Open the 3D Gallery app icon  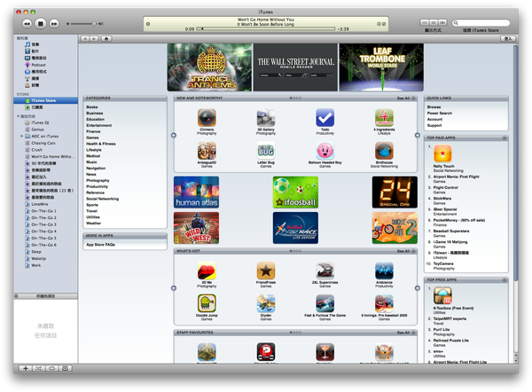tap(266, 118)
